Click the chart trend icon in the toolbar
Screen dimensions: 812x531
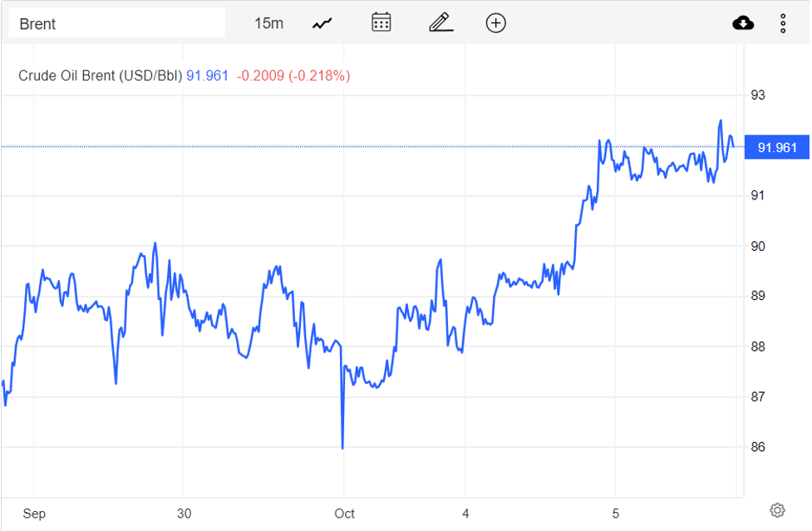click(x=321, y=22)
